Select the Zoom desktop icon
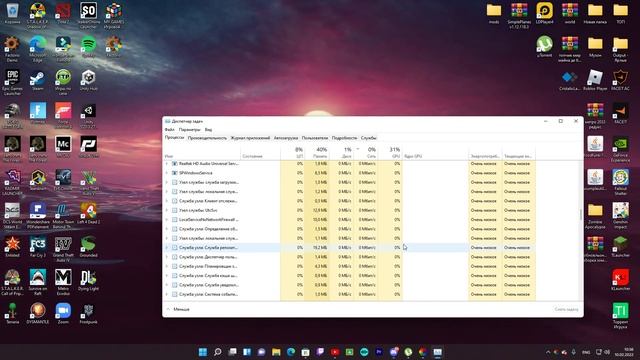The height and width of the screenshot is (360, 640). (x=63, y=313)
